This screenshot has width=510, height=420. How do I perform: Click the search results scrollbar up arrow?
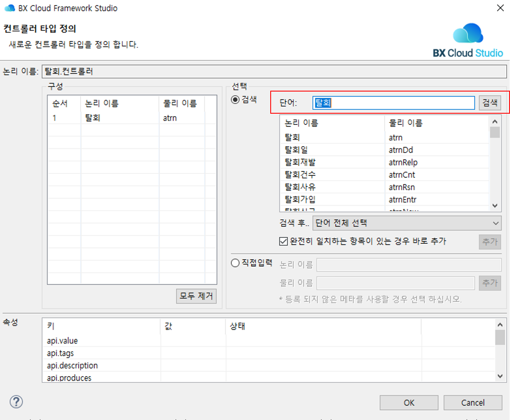coord(495,121)
